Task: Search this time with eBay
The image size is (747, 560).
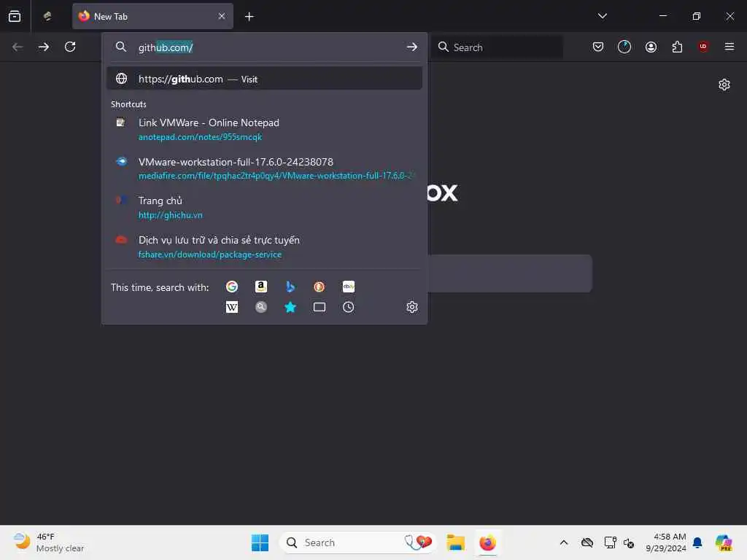Action: point(348,287)
